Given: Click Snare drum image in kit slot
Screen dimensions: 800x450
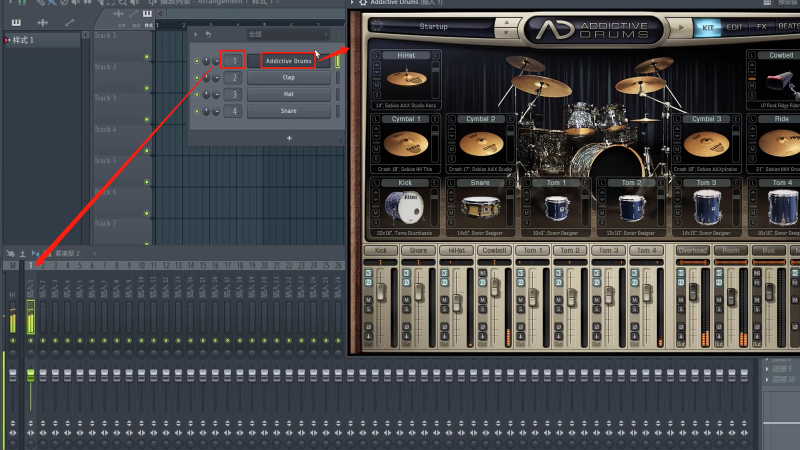Looking at the screenshot, I should pos(480,207).
